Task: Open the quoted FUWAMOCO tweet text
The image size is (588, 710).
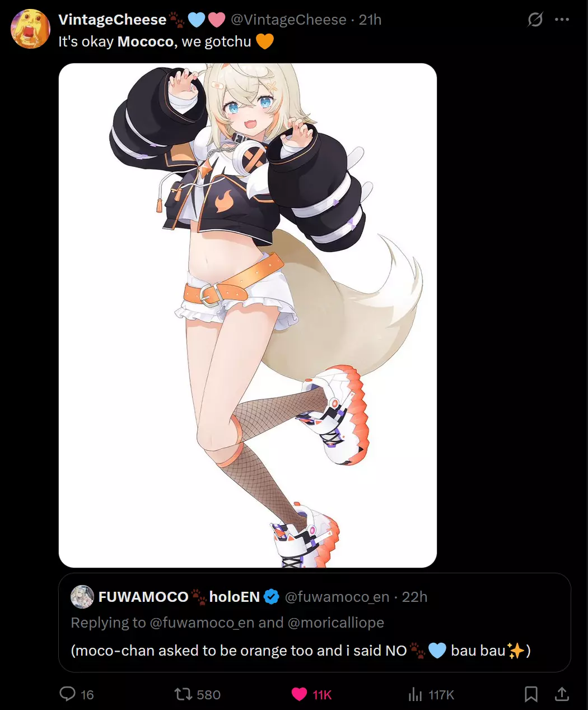Action: 300,651
